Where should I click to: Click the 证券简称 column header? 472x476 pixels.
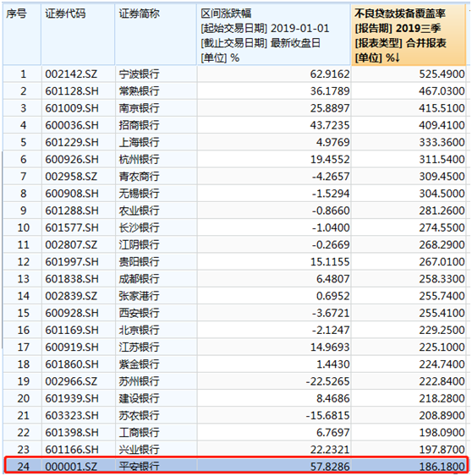point(156,35)
